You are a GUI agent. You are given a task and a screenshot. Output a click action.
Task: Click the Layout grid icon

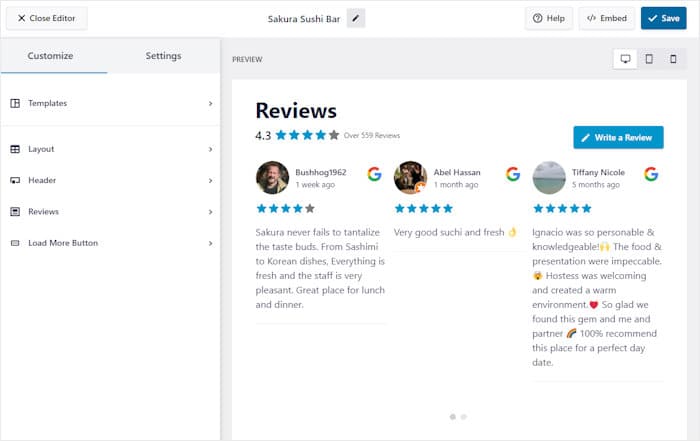click(x=15, y=149)
